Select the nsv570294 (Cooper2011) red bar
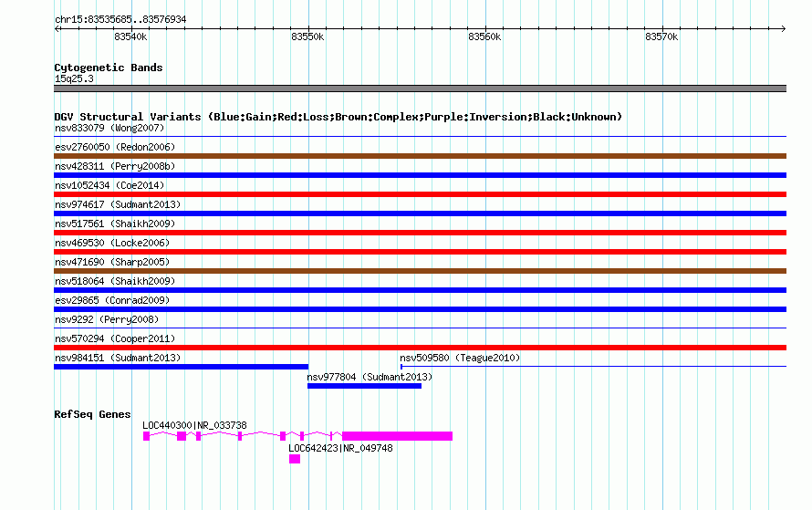This screenshot has height=510, width=812. click(x=420, y=348)
